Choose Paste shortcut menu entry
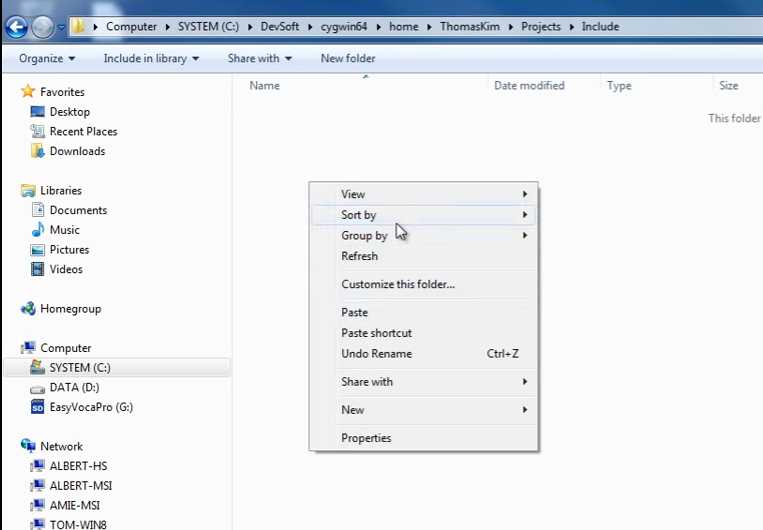The image size is (763, 530). pyautogui.click(x=423, y=333)
